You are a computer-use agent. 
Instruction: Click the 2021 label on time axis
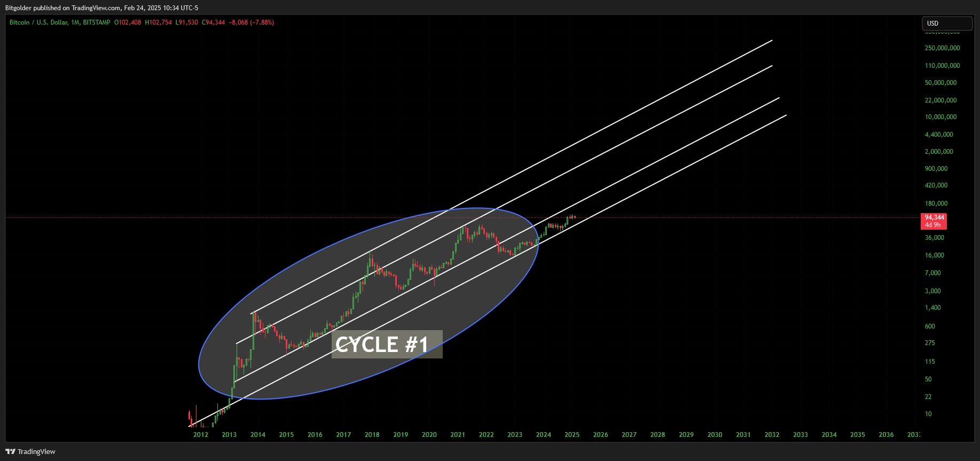(x=458, y=435)
